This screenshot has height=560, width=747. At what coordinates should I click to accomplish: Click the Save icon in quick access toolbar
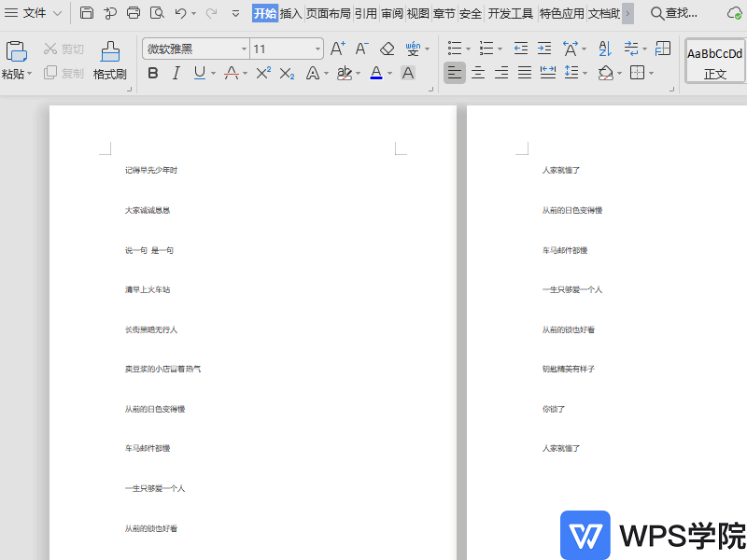(87, 13)
